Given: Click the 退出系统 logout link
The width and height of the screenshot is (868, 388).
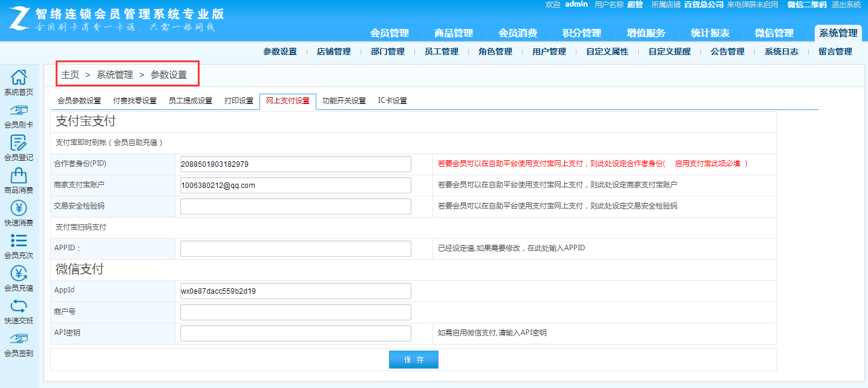Looking at the screenshot, I should tap(846, 5).
